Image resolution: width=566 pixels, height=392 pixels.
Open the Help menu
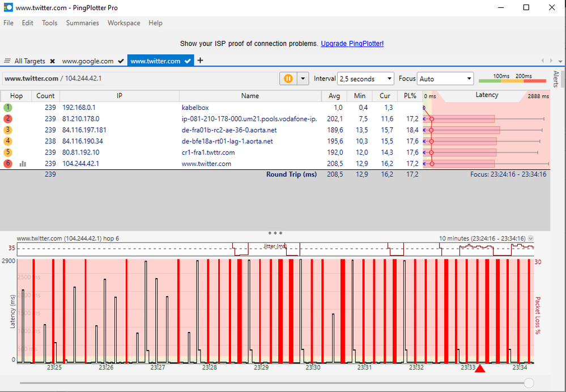156,23
